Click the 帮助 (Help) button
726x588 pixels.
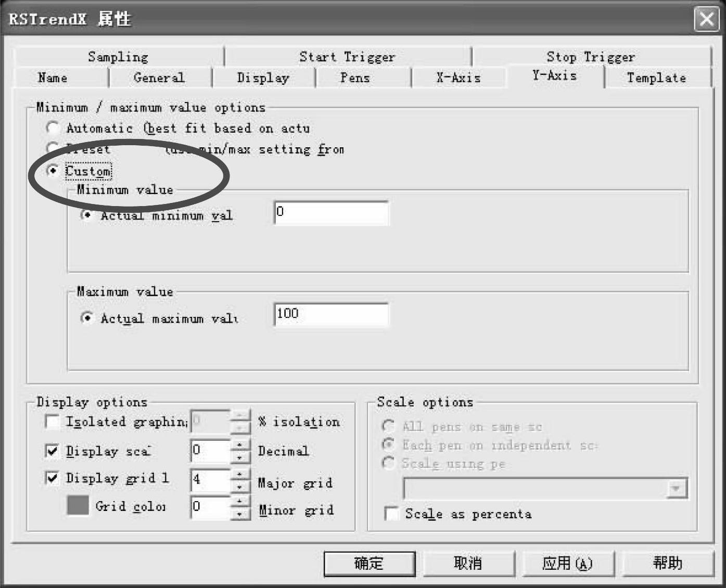pos(668,564)
